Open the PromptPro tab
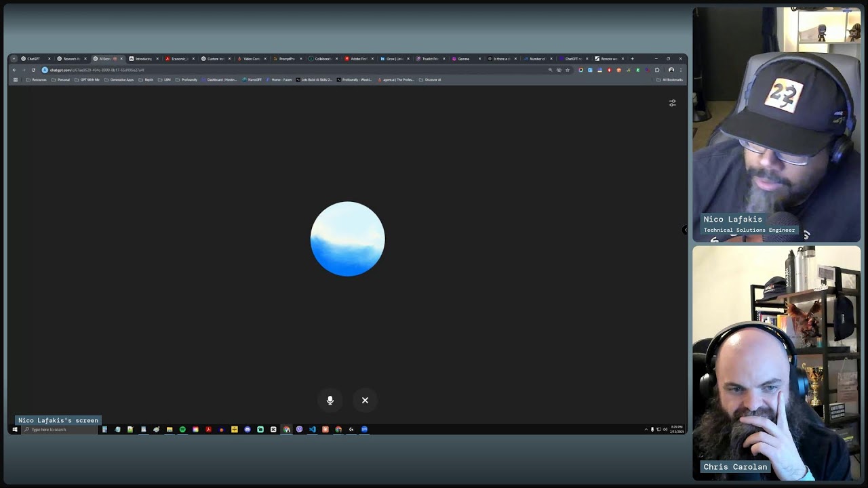 [286, 59]
